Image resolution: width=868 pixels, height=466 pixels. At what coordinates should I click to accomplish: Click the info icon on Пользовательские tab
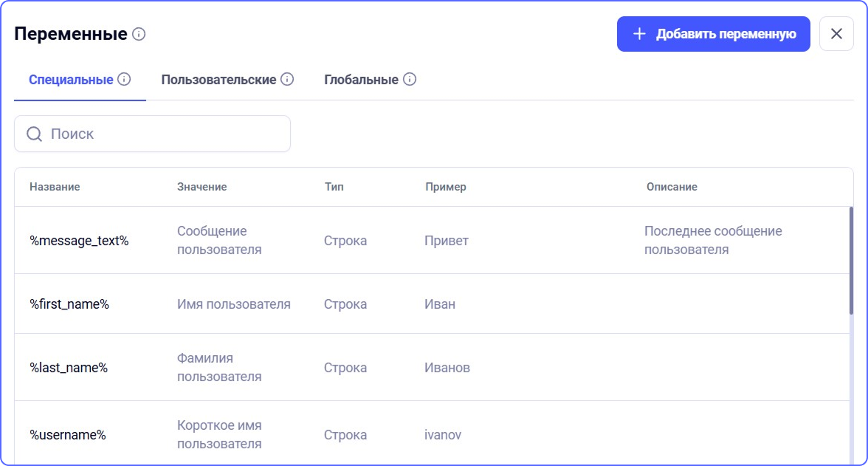(x=286, y=78)
